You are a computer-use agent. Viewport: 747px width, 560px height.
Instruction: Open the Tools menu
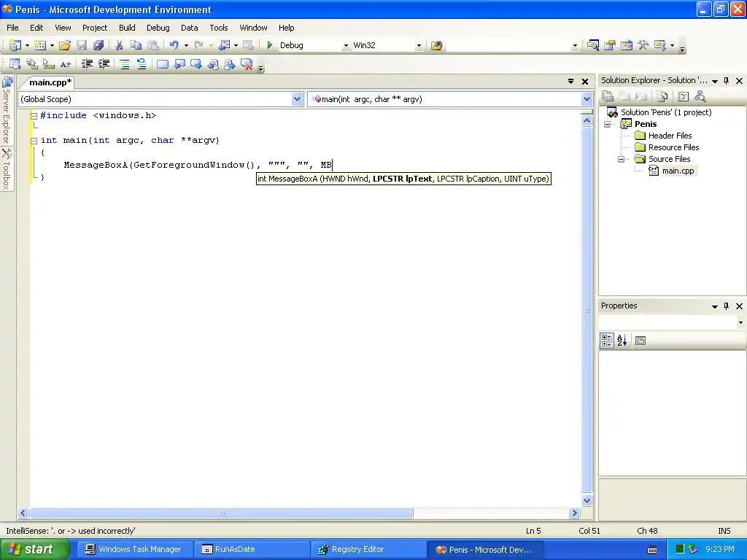click(219, 28)
